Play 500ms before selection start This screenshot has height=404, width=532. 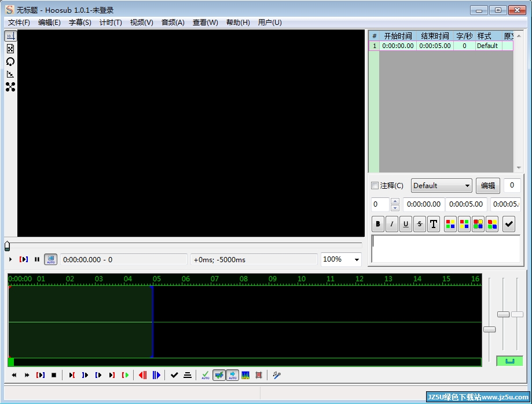(x=72, y=375)
